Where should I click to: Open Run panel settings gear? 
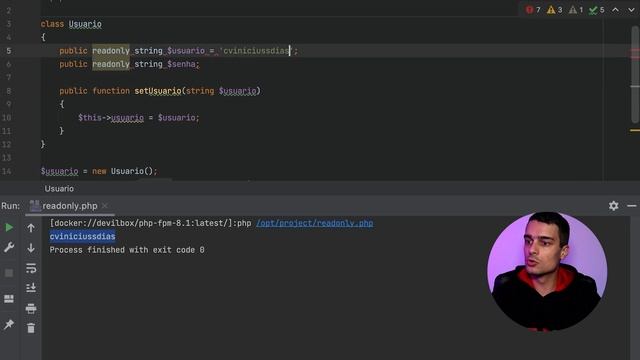point(613,206)
